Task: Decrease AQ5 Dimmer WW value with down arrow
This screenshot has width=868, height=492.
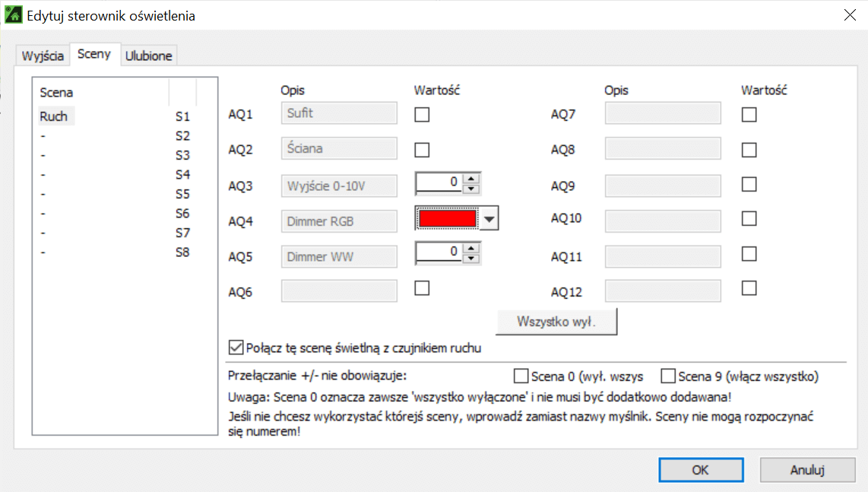Action: (x=471, y=259)
